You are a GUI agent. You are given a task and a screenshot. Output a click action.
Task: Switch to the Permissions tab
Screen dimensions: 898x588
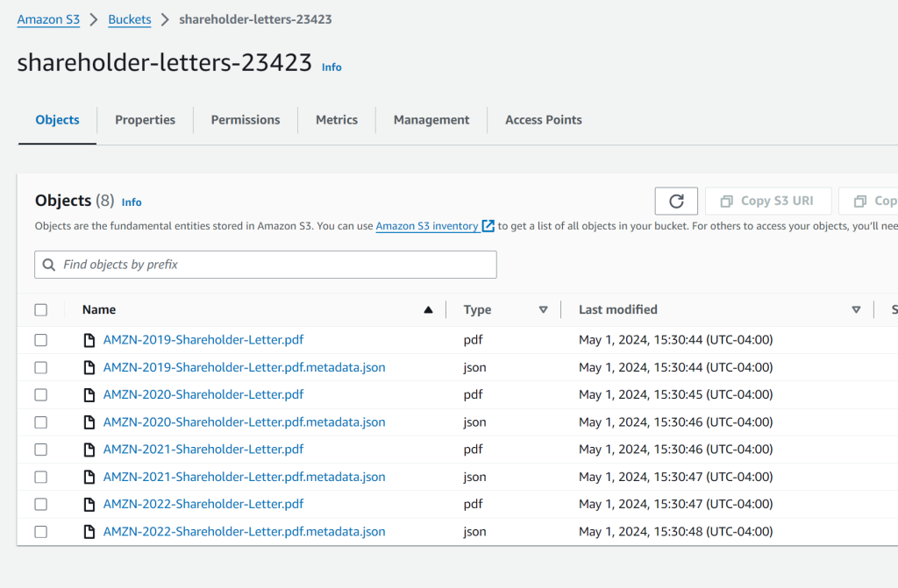245,119
